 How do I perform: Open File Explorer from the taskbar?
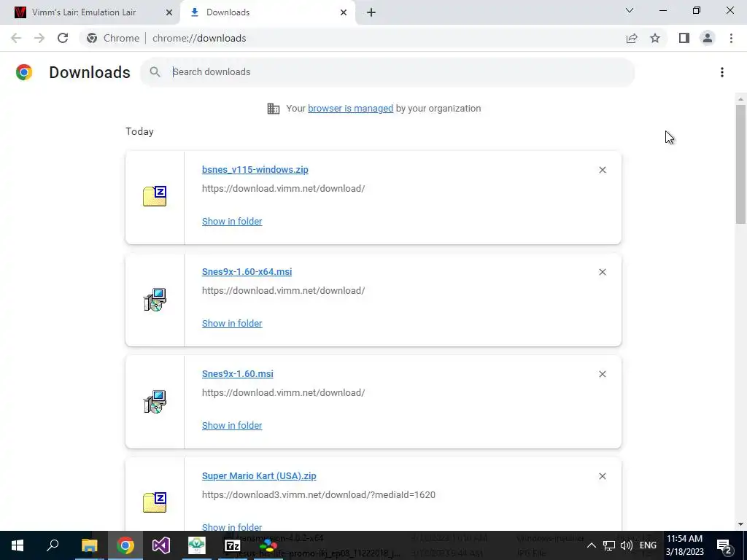(x=89, y=545)
